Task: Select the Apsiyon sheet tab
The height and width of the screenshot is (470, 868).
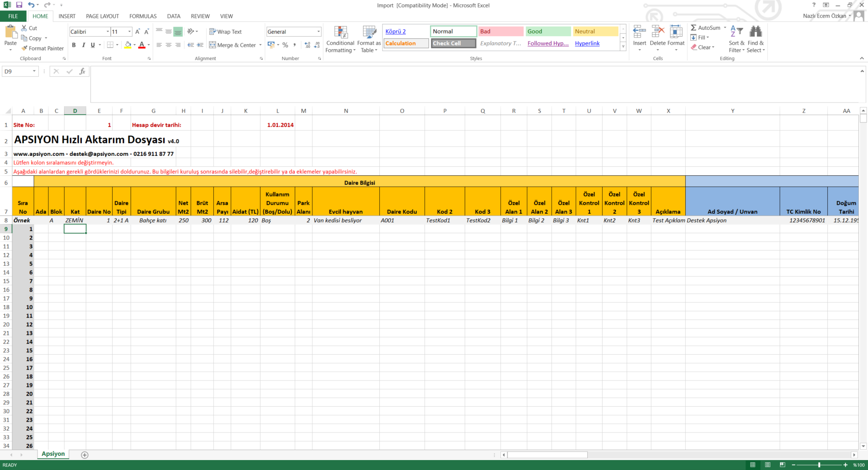Action: [53, 454]
